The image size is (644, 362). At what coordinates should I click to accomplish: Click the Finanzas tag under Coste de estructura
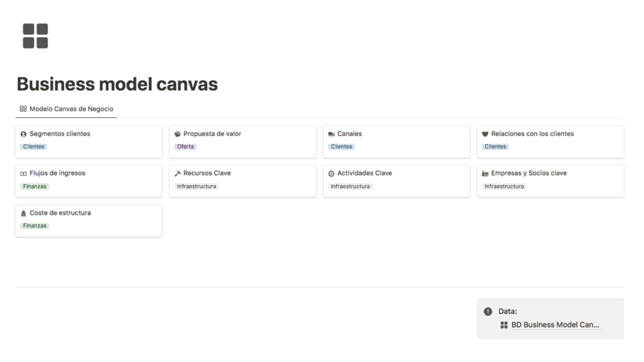(x=35, y=226)
